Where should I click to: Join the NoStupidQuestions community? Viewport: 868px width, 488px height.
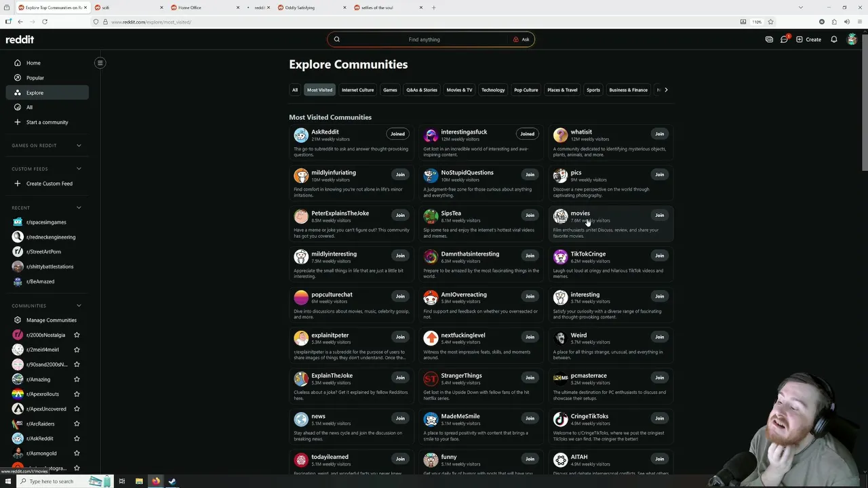tap(530, 174)
